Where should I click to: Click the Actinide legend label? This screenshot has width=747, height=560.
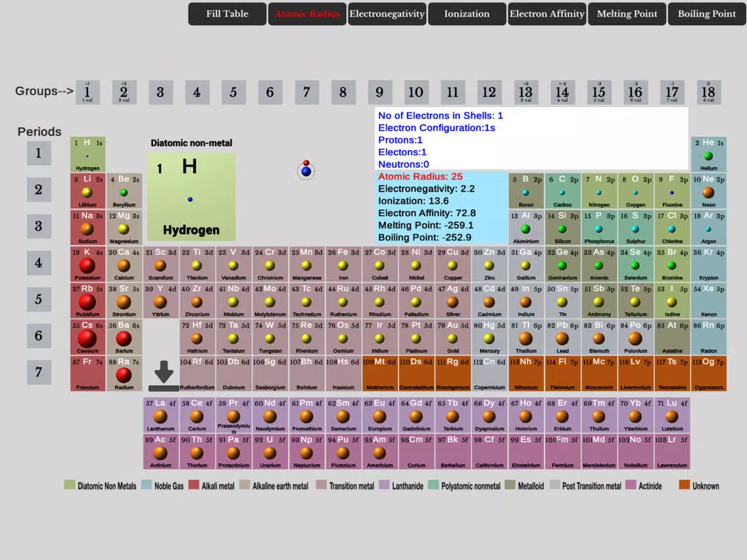tap(650, 486)
